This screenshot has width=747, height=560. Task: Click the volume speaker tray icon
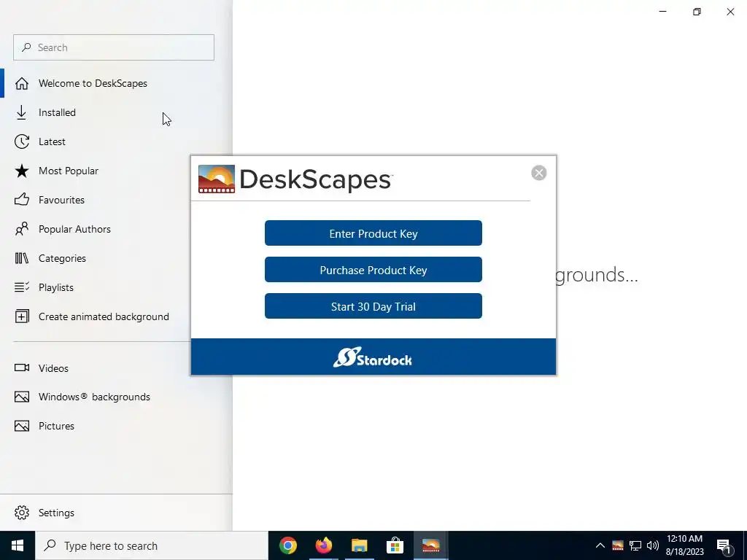click(x=653, y=545)
